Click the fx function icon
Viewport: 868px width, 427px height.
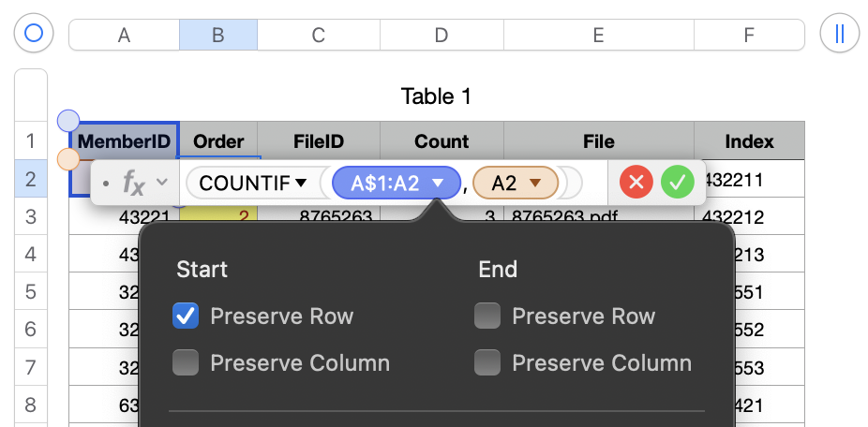pos(134,183)
